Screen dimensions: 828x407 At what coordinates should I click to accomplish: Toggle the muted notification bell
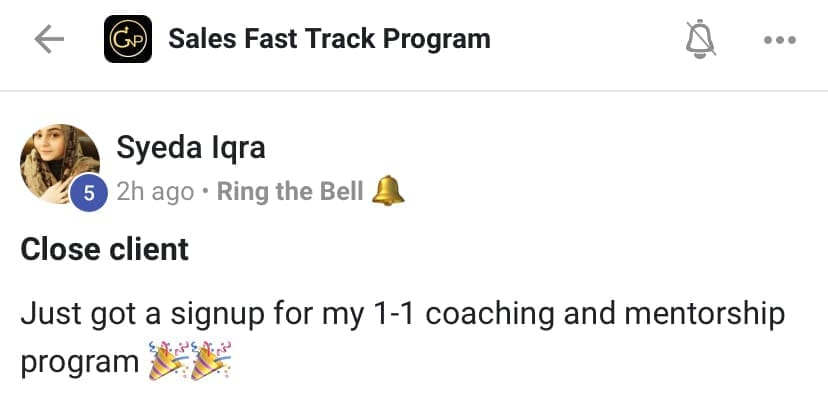700,40
